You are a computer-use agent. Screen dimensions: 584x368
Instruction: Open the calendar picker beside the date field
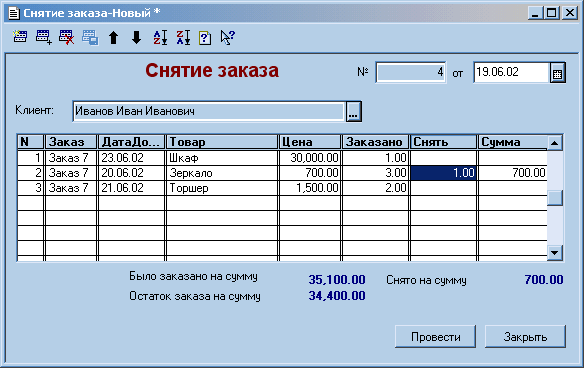(558, 73)
